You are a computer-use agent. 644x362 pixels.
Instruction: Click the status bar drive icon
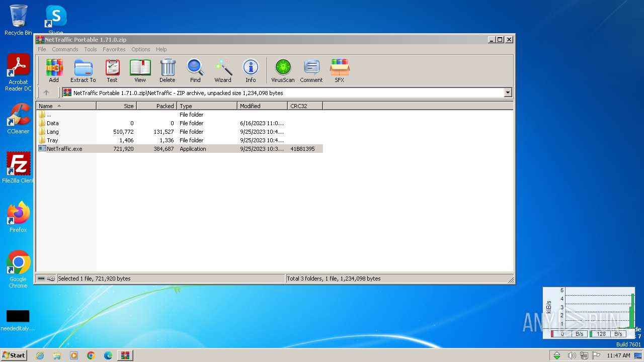[41, 279]
